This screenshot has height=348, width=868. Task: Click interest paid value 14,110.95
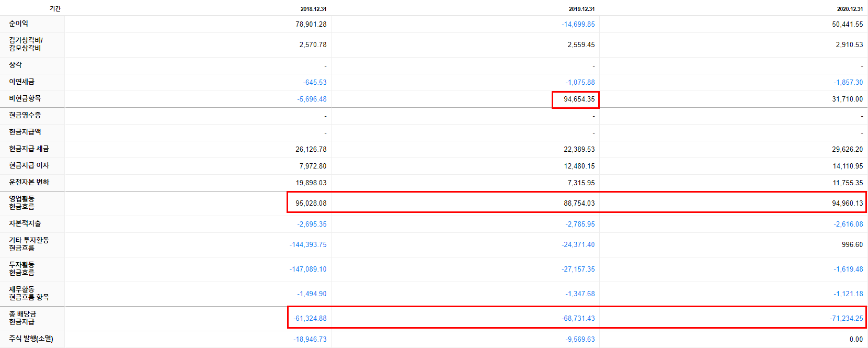click(847, 166)
